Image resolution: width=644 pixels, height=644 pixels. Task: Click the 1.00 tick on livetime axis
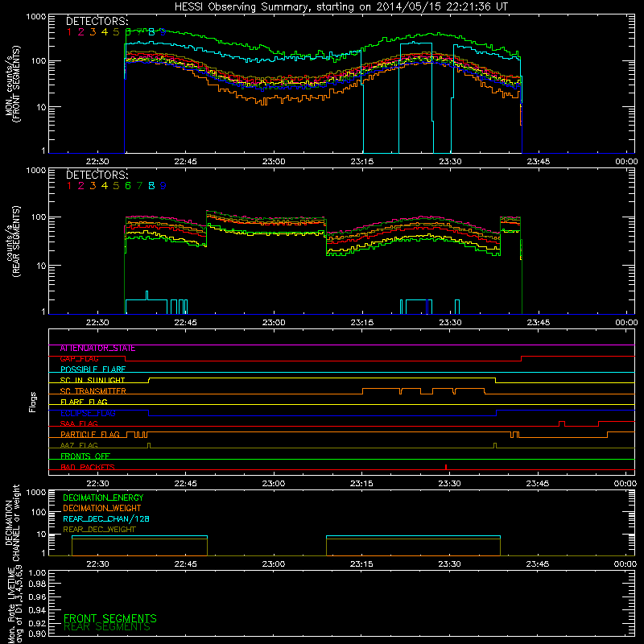click(37, 572)
